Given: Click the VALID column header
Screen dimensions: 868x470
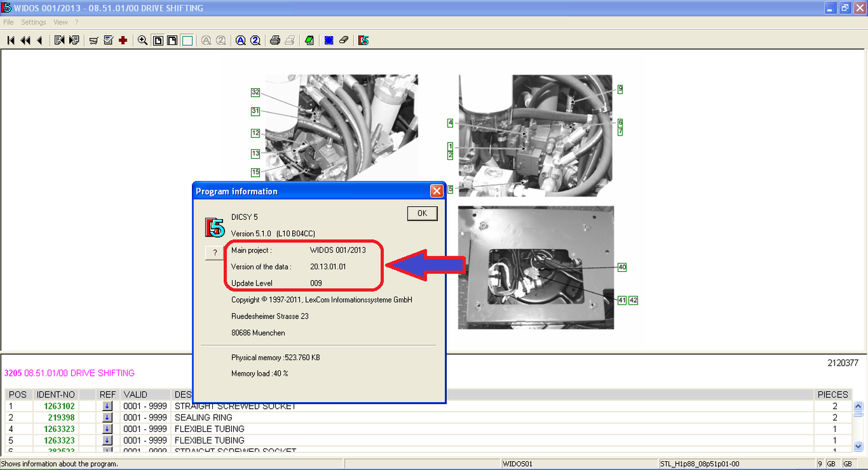Looking at the screenshot, I should tap(145, 395).
